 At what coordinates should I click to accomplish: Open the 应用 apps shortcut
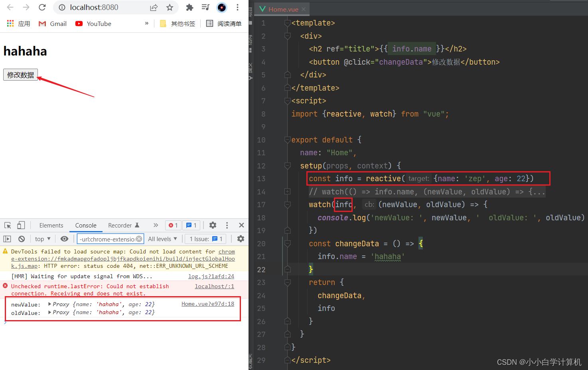[18, 24]
